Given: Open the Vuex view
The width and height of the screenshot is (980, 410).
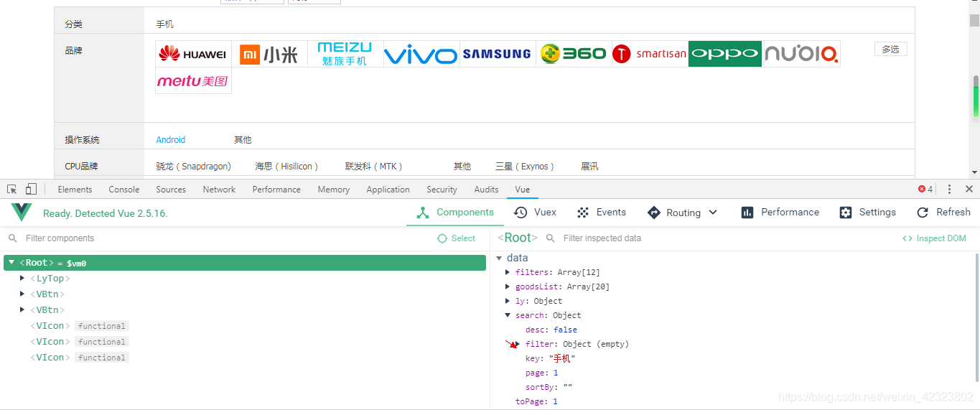Looking at the screenshot, I should (x=535, y=213).
